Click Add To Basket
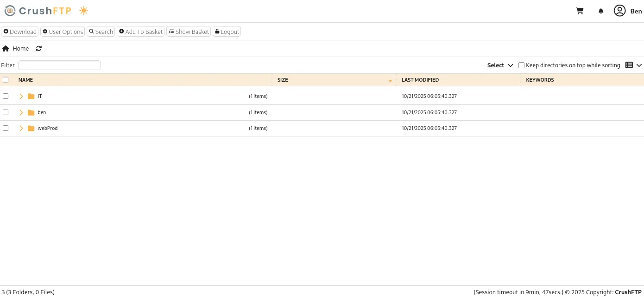 141,32
